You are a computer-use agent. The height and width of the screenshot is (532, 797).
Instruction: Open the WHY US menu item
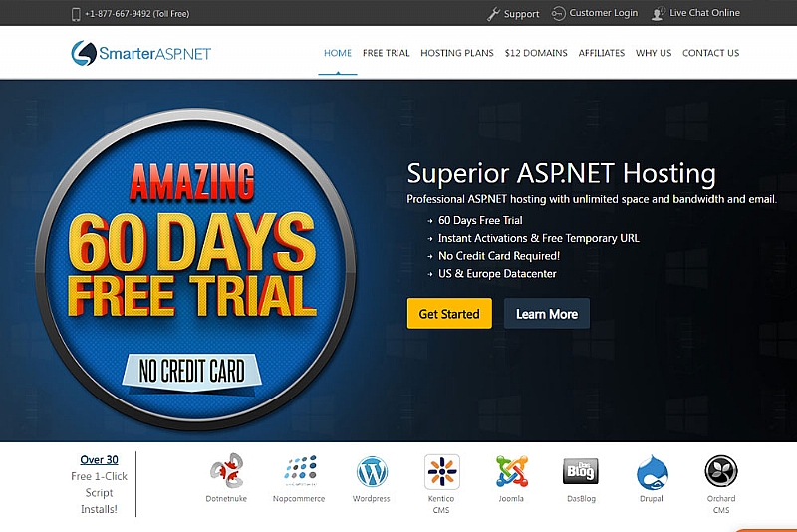[654, 53]
